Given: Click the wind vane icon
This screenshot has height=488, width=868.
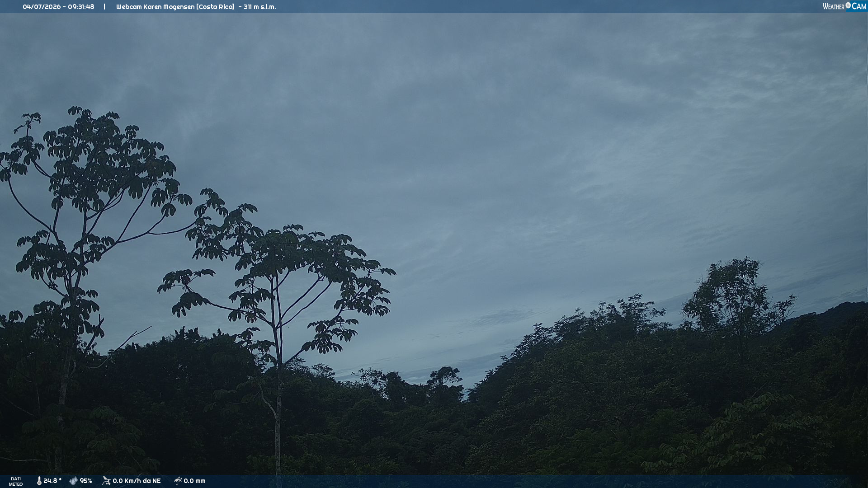Looking at the screenshot, I should click(x=106, y=481).
